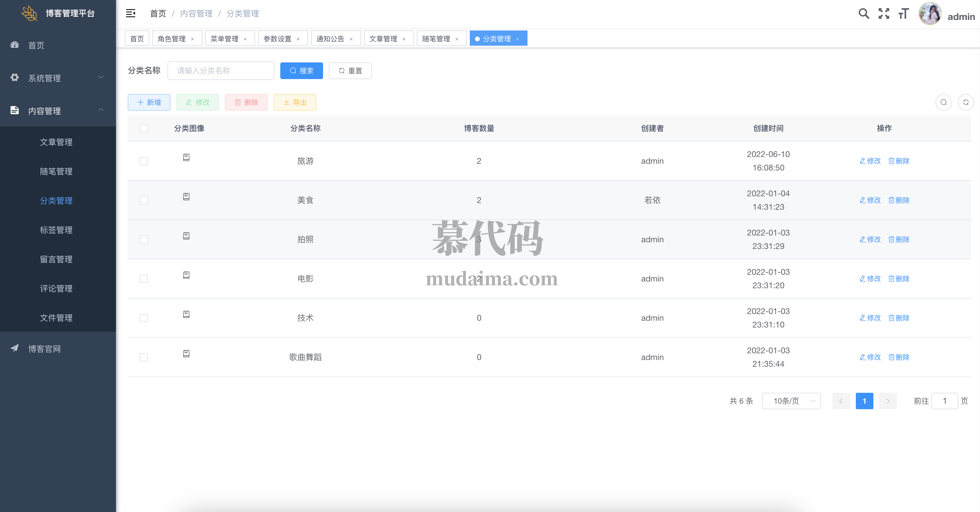980x512 pixels.
Task: Tick the 歌曲舞蹈 row checkbox
Action: 144,357
